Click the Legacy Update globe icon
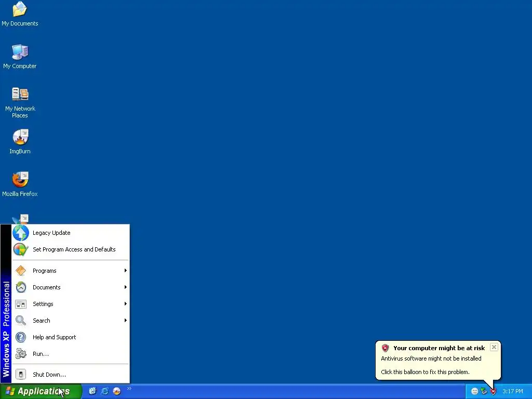532x399 pixels. [21, 233]
